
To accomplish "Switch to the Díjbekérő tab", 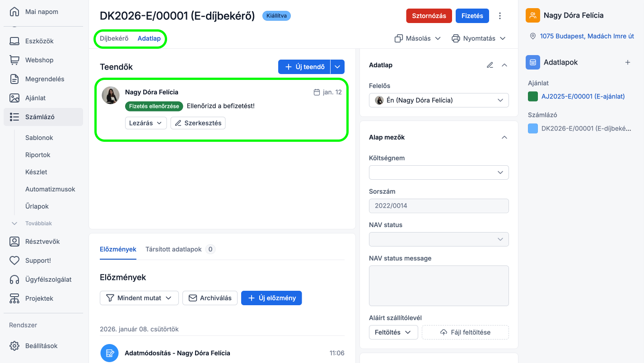I will (114, 38).
